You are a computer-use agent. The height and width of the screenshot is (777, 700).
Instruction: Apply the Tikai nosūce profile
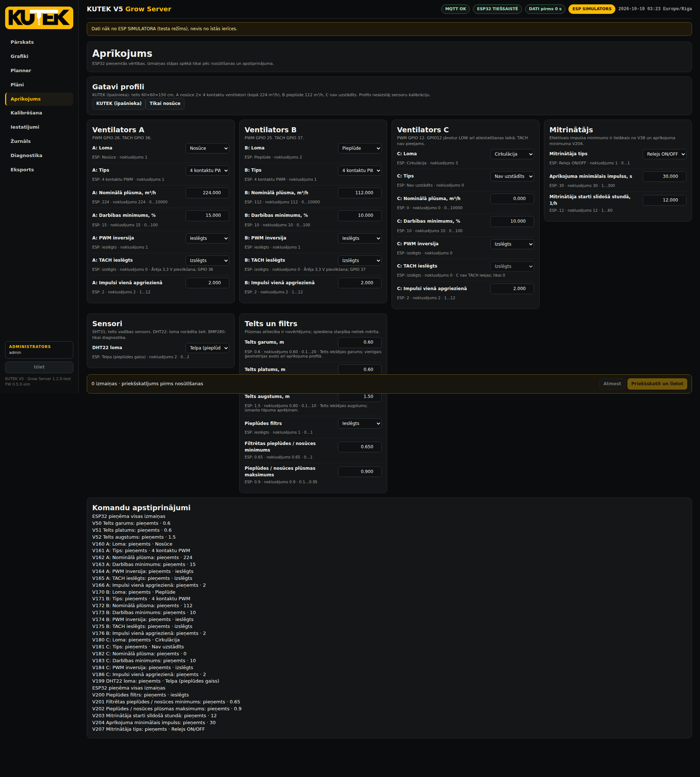click(x=165, y=104)
